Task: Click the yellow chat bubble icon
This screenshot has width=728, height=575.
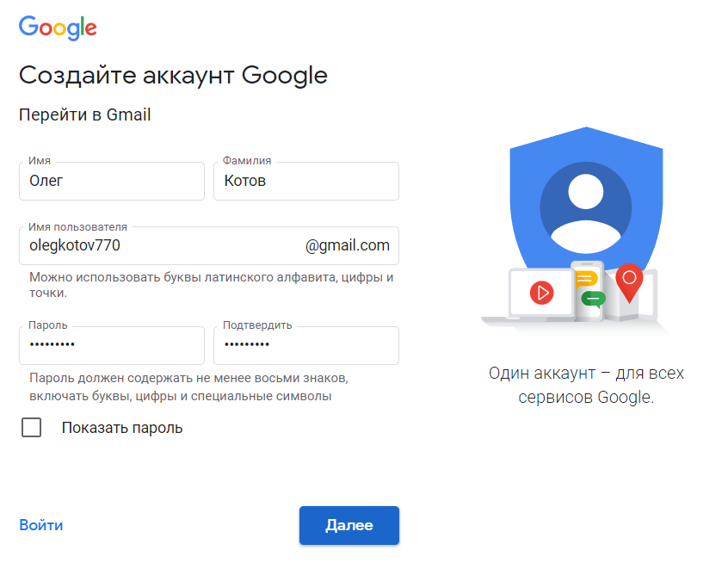Action: point(586,279)
